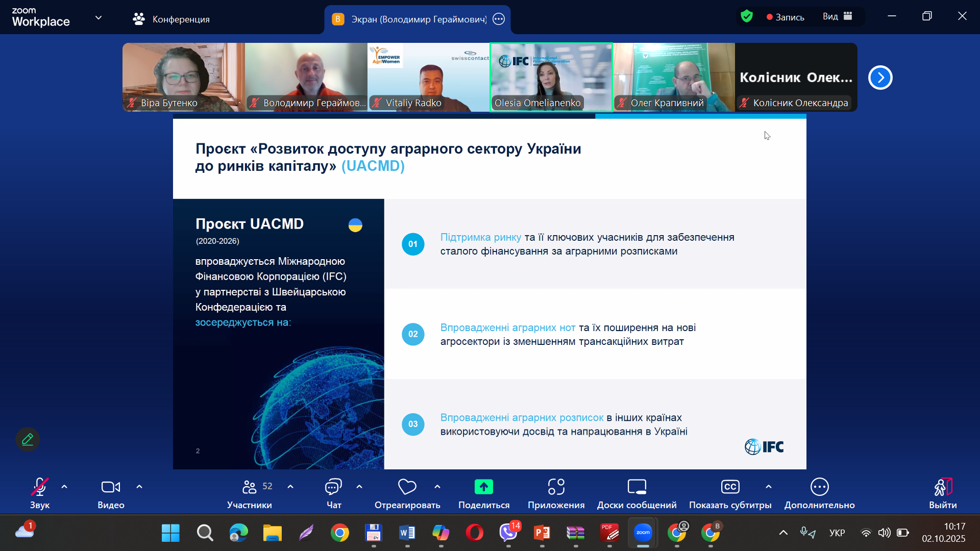
Task: Expand the video settings arrow
Action: 139,487
